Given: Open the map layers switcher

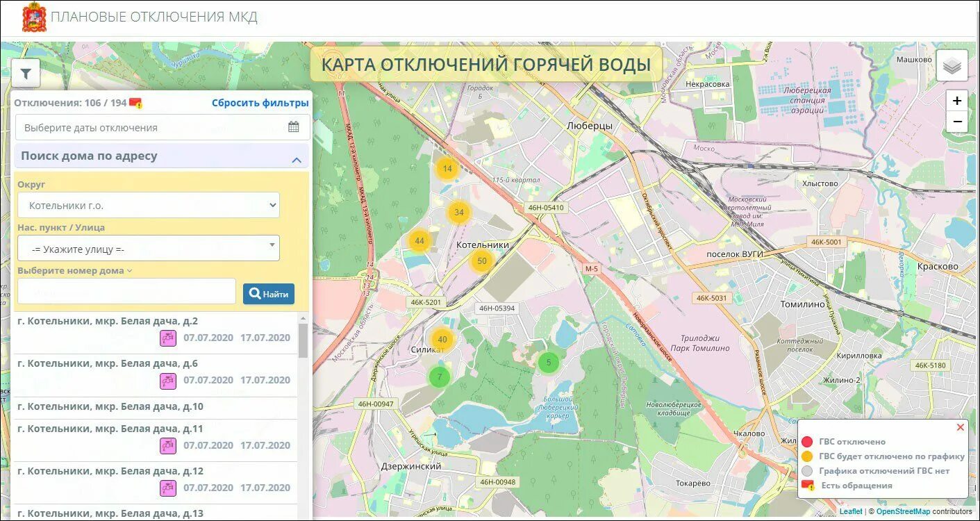Looking at the screenshot, I should 952,66.
